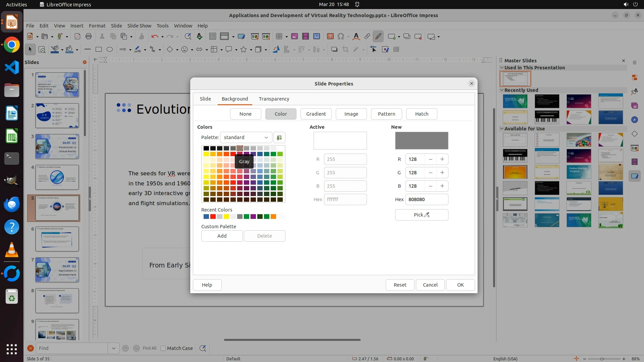The width and height of the screenshot is (644, 362).
Task: Enable the Match Case checkbox
Action: coord(163,348)
